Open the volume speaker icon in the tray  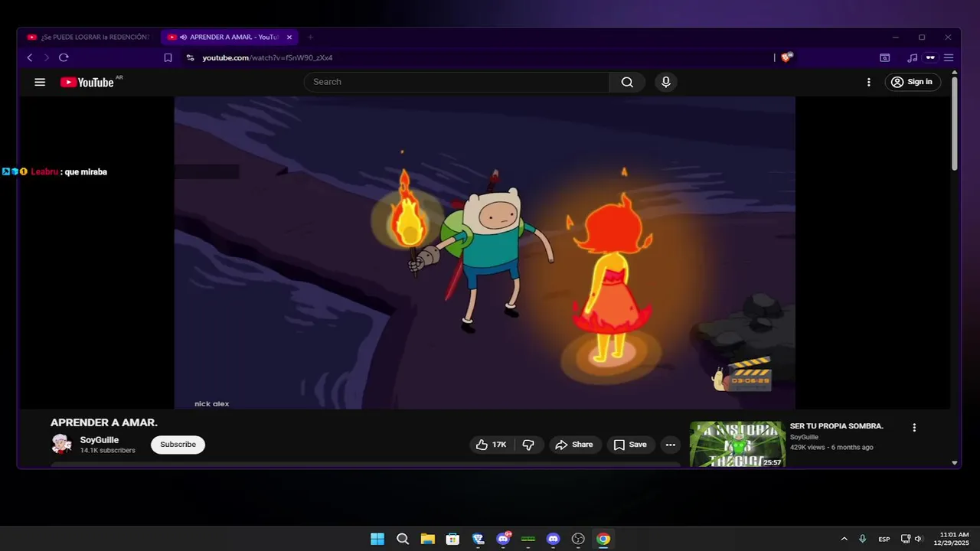[919, 539]
